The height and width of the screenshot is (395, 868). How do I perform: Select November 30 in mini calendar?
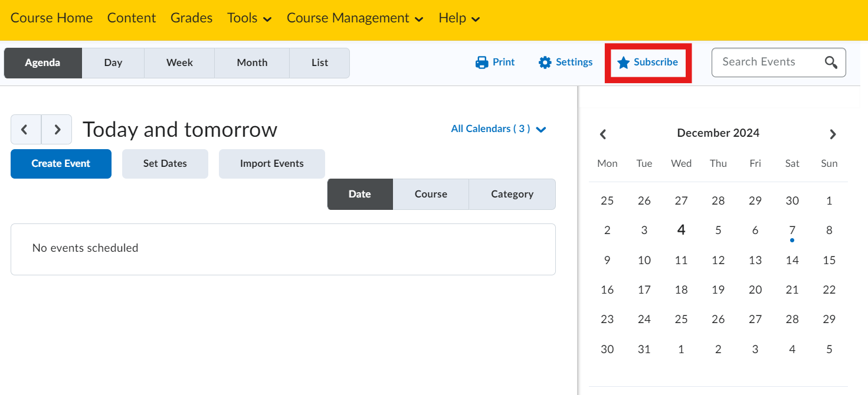(x=792, y=201)
